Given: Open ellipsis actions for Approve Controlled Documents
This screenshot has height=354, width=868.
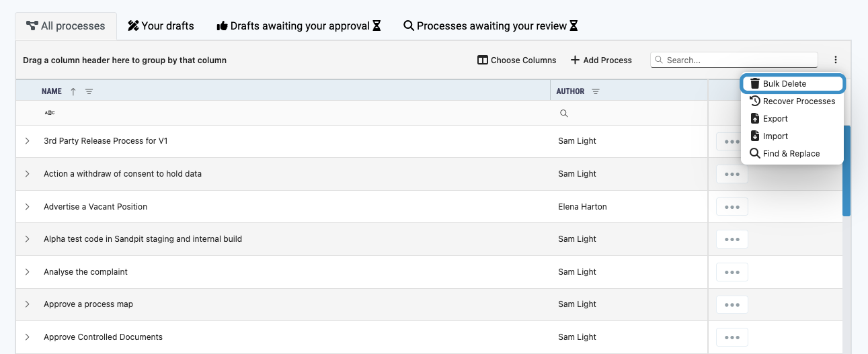Looking at the screenshot, I should coord(732,337).
